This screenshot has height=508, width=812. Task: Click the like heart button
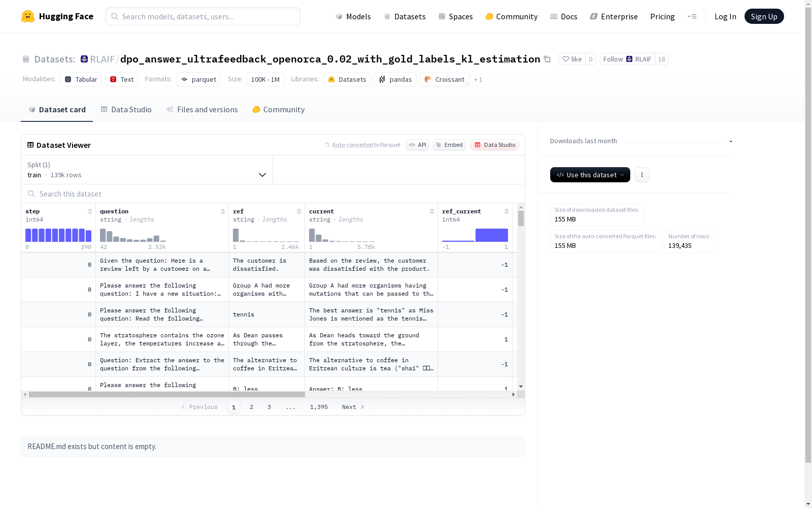coord(572,59)
